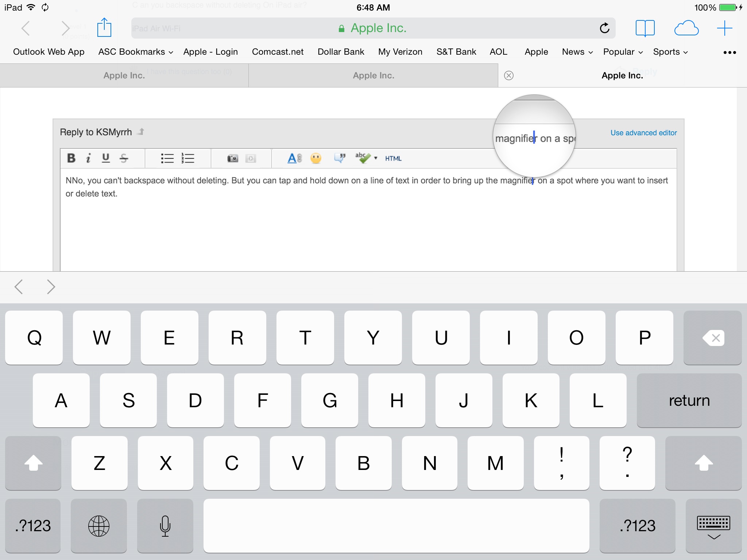The width and height of the screenshot is (747, 560).
Task: Insert an image with the camera icon
Action: coord(232,158)
